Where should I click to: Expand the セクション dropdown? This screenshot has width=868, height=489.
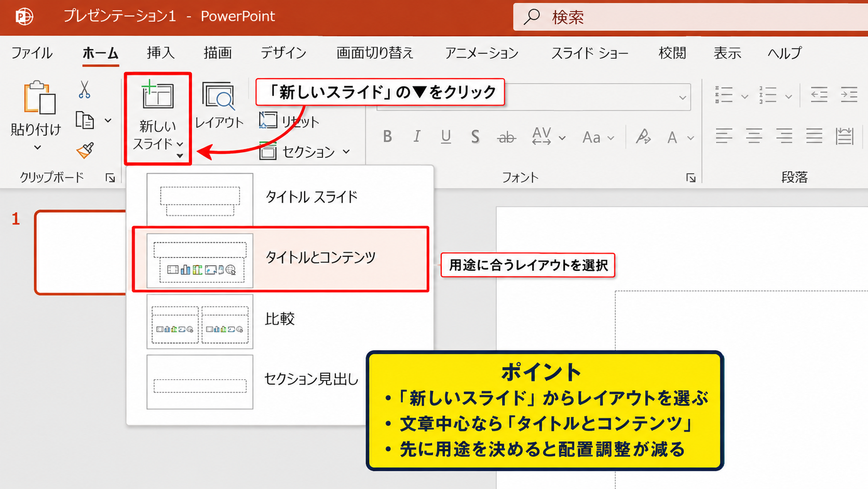tap(346, 152)
